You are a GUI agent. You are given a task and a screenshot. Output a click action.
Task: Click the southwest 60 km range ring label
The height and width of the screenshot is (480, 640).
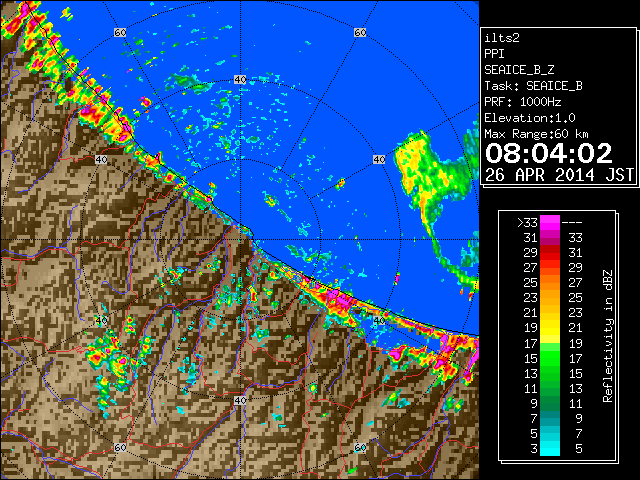click(120, 448)
